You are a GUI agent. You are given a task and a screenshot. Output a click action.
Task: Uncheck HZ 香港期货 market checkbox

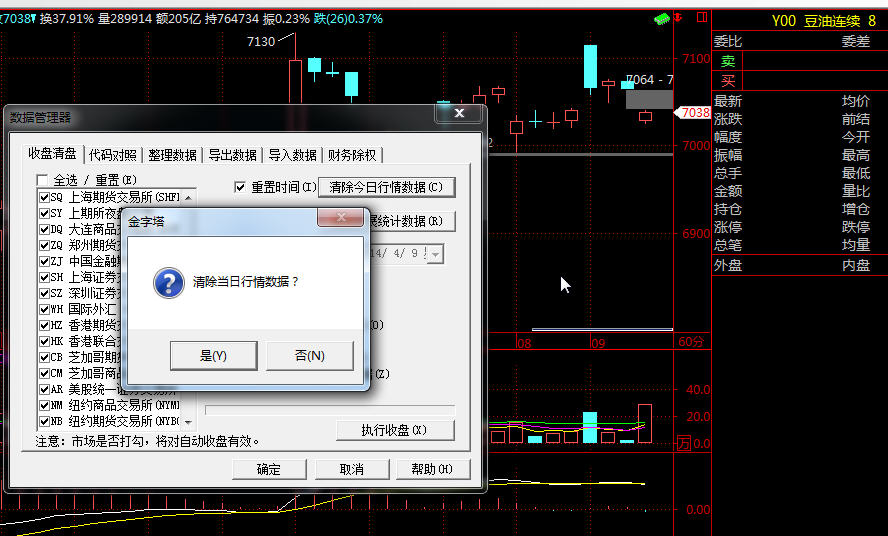click(x=44, y=325)
